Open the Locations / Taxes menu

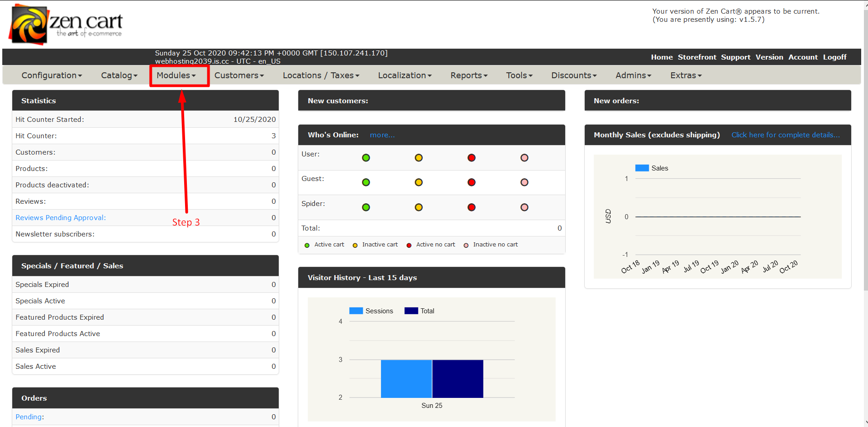point(321,75)
